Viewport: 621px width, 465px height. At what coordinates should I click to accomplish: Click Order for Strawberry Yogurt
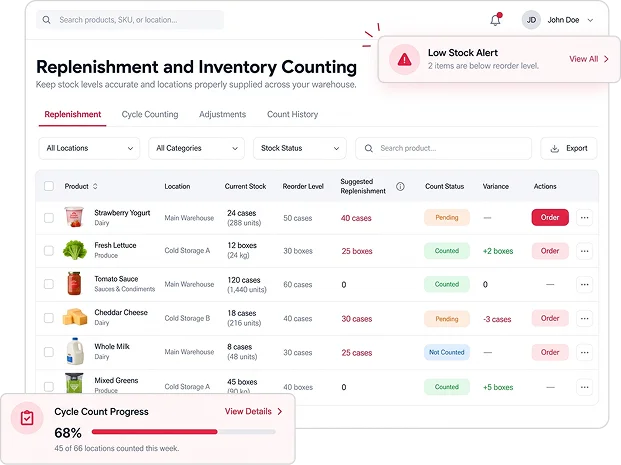click(x=550, y=217)
